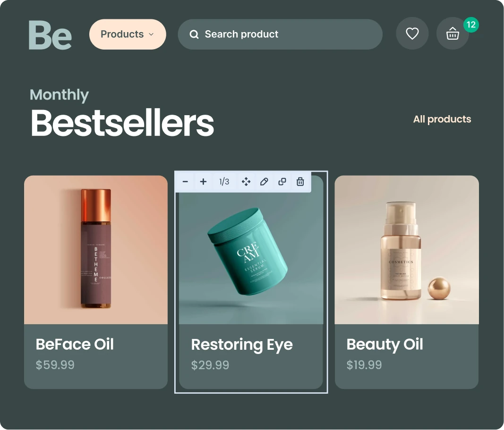Select the Beauty Oil product image

coord(407,250)
